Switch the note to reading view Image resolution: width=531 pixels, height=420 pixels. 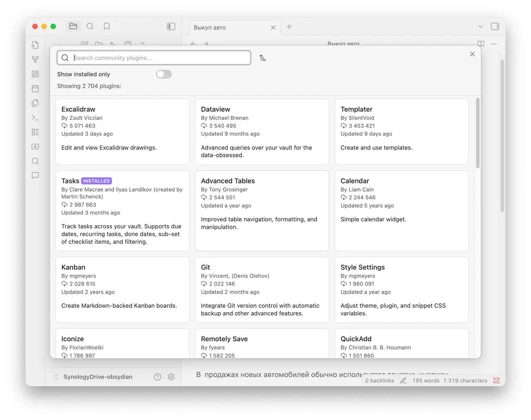(x=481, y=43)
